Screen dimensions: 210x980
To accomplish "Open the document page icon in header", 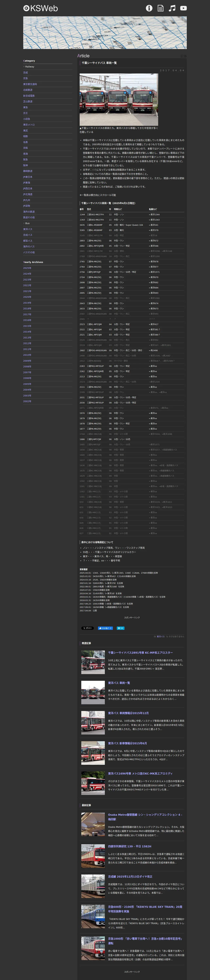I will point(160,8).
